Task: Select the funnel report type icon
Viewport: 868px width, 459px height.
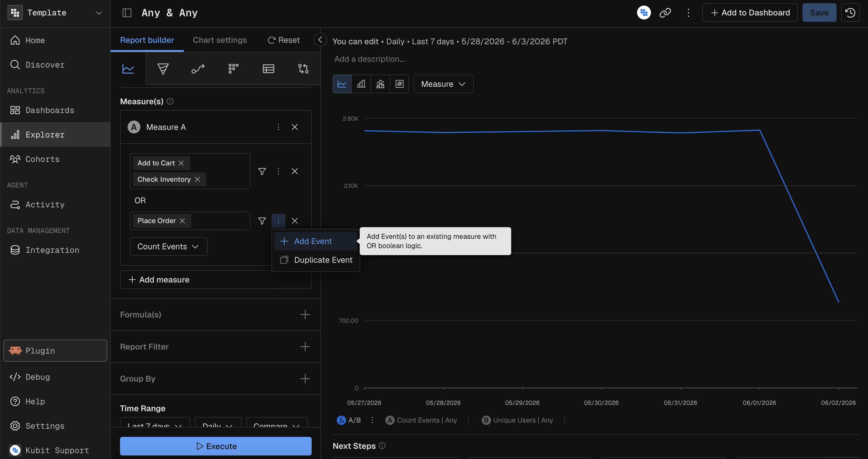Action: [163, 69]
